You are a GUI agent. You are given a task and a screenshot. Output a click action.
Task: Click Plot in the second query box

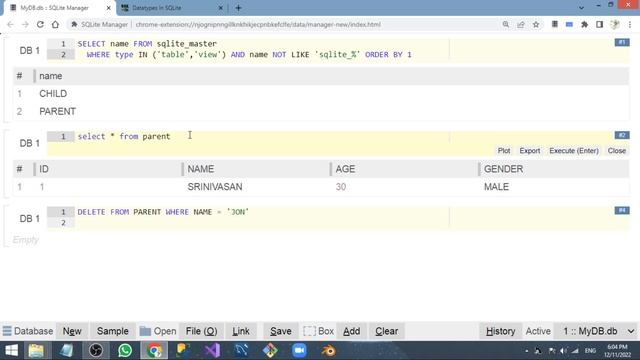pos(504,151)
